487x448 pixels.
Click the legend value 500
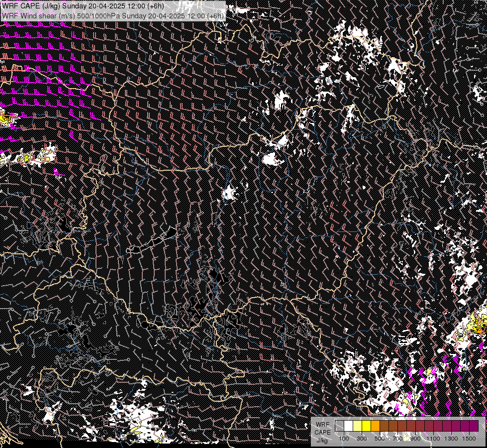(380, 439)
